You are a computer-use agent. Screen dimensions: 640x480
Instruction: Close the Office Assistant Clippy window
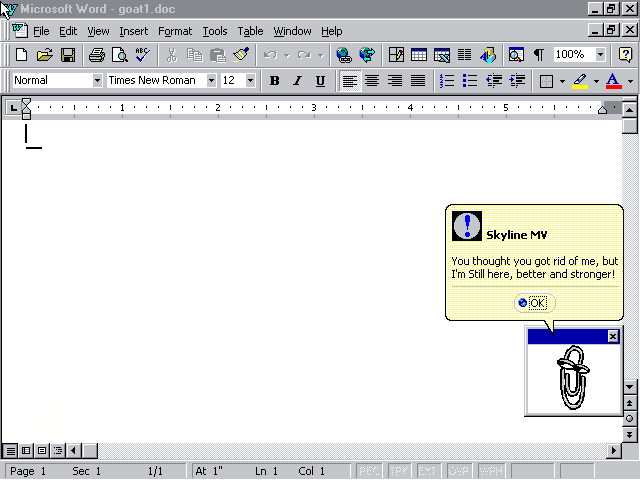point(613,336)
